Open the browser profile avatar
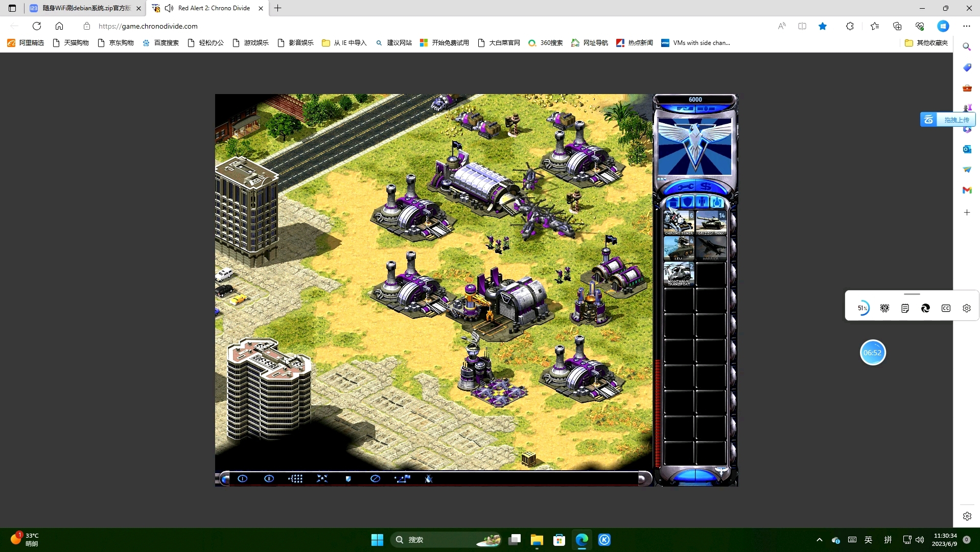The height and width of the screenshot is (552, 980). (943, 26)
